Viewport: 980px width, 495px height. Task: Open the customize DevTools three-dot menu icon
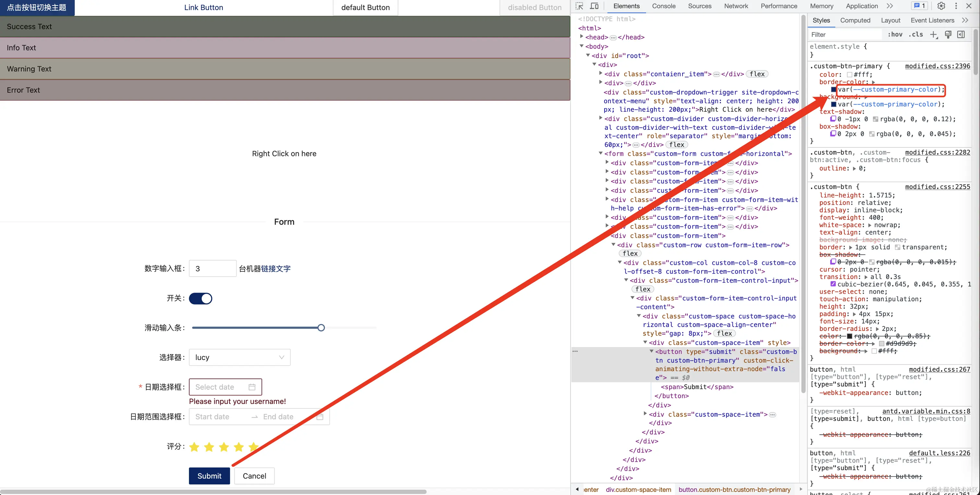click(957, 6)
